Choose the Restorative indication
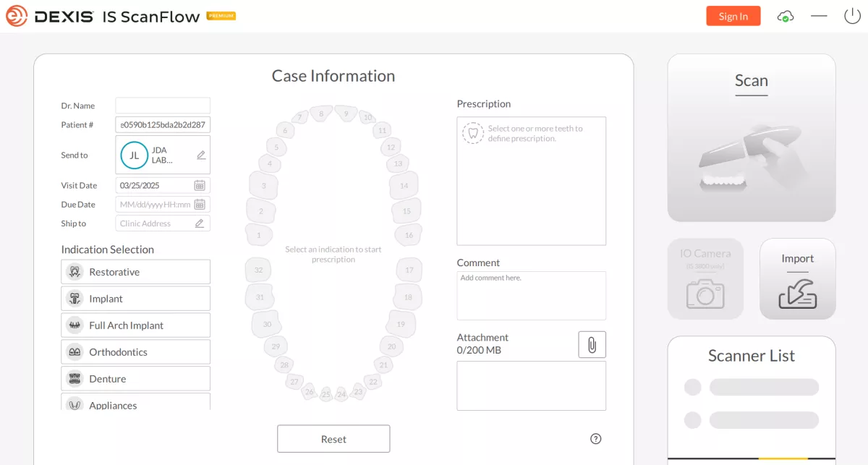 tap(136, 272)
